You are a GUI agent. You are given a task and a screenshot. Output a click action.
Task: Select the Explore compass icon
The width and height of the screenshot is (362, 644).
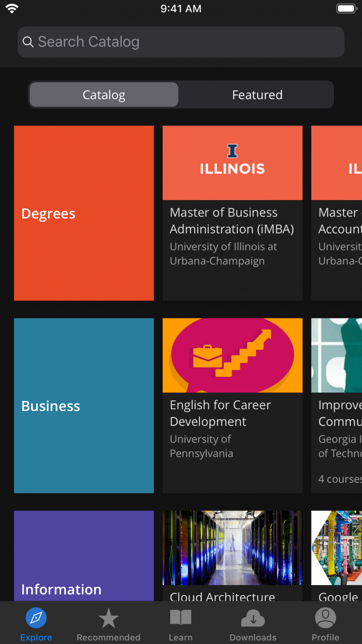36,617
